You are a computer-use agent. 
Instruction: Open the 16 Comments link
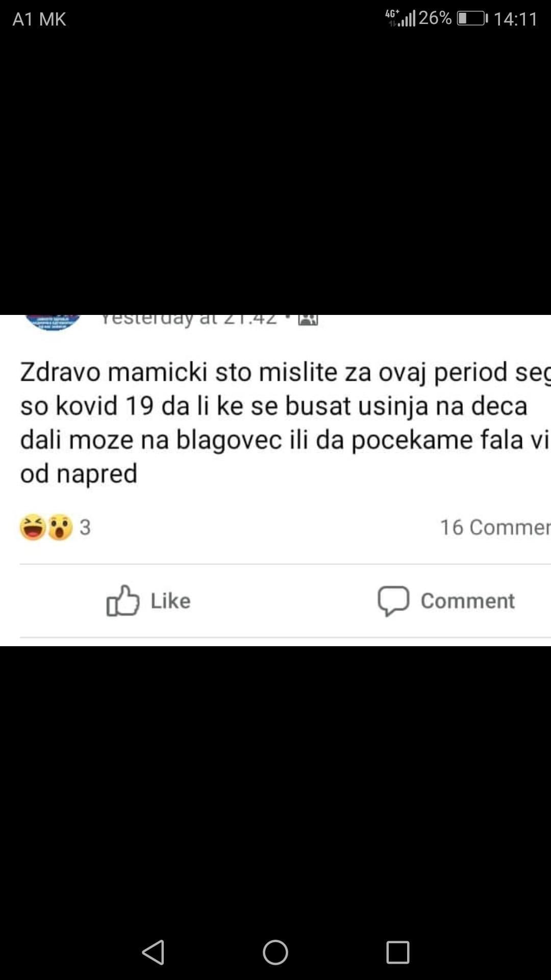point(495,527)
